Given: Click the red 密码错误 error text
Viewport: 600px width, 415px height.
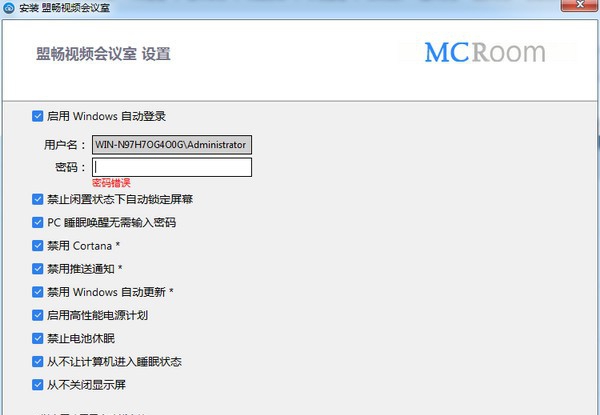Looking at the screenshot, I should click(111, 183).
